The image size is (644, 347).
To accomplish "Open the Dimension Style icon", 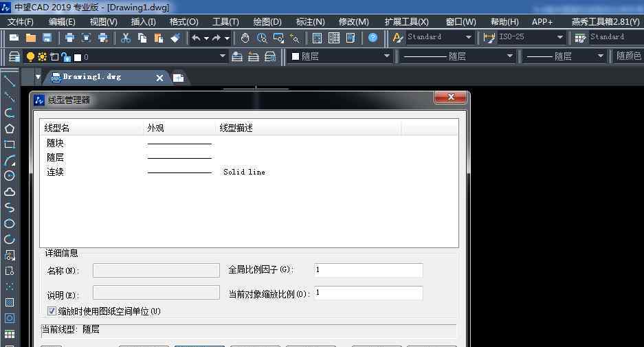I will [489, 38].
